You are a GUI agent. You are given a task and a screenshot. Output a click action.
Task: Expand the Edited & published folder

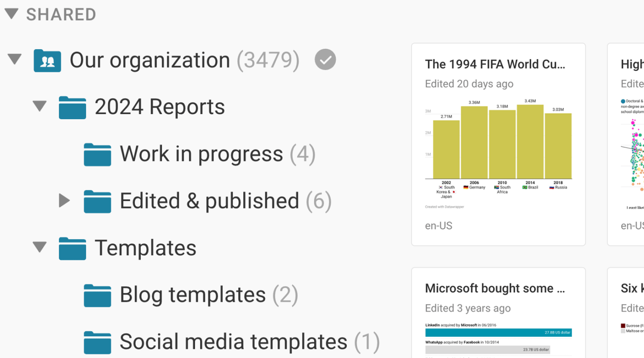point(64,201)
